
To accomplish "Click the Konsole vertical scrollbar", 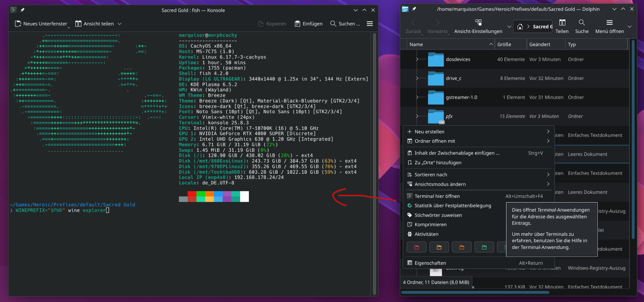I will (374, 164).
